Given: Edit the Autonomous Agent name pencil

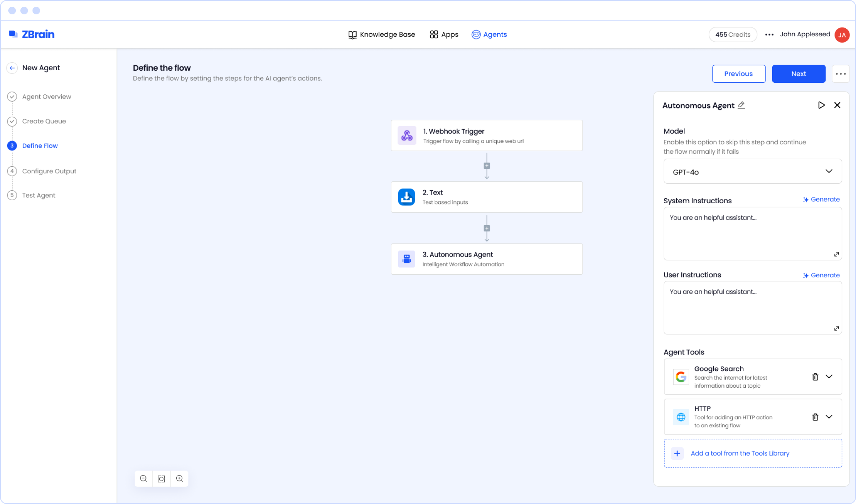Looking at the screenshot, I should (x=741, y=105).
